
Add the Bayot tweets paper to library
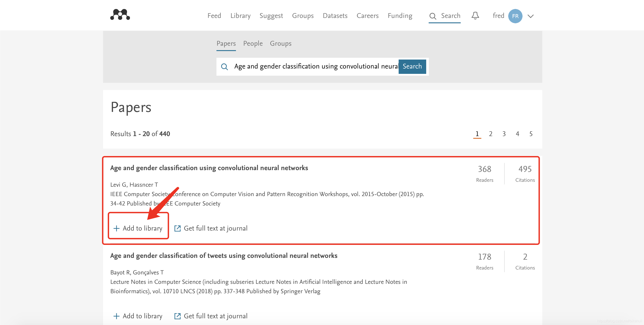[x=138, y=316]
